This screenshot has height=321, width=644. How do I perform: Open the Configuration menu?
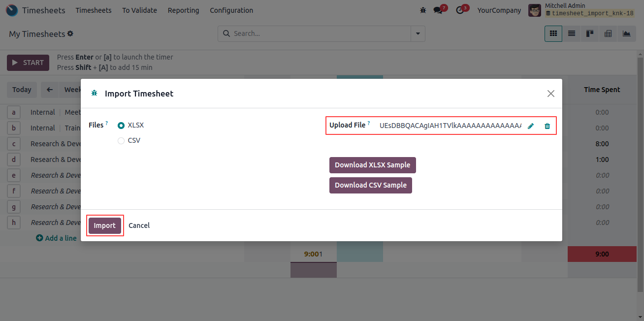(231, 10)
